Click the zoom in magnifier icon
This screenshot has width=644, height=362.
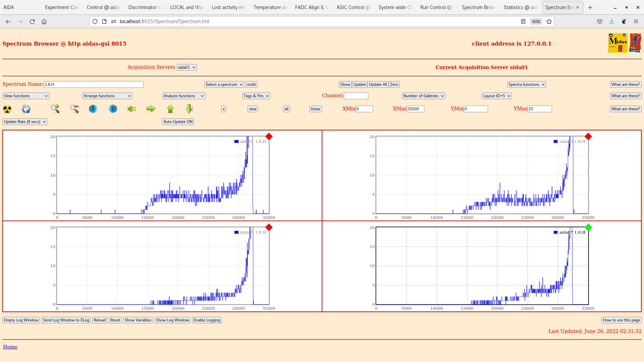(x=55, y=109)
